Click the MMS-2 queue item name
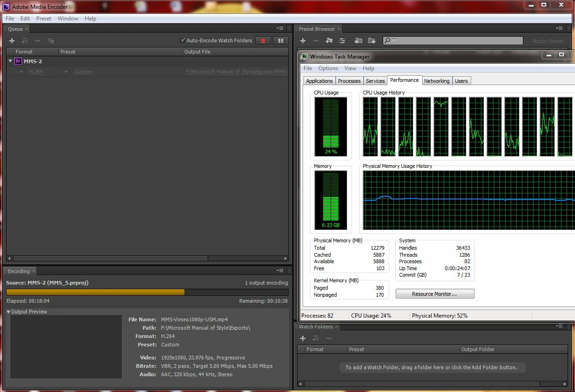The width and height of the screenshot is (575, 392). (33, 61)
